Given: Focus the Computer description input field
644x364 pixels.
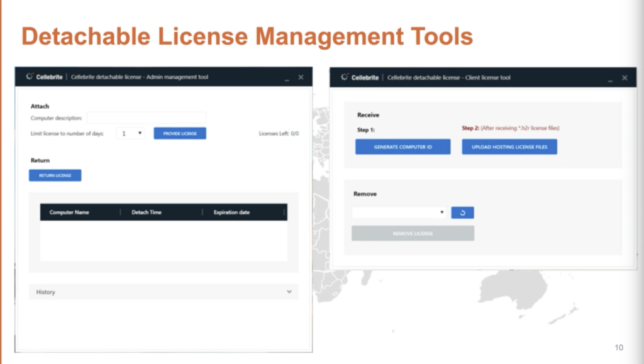Looking at the screenshot, I should [x=146, y=118].
